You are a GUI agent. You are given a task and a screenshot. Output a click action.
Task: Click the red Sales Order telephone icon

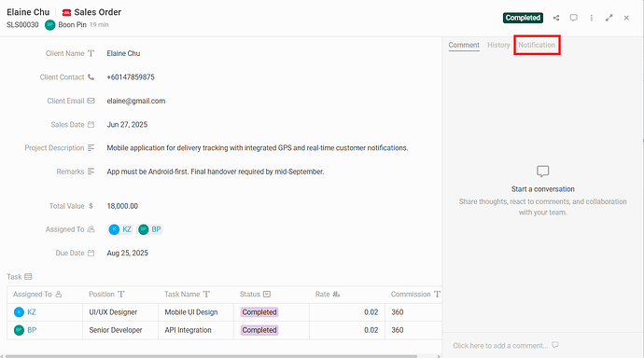pos(66,13)
